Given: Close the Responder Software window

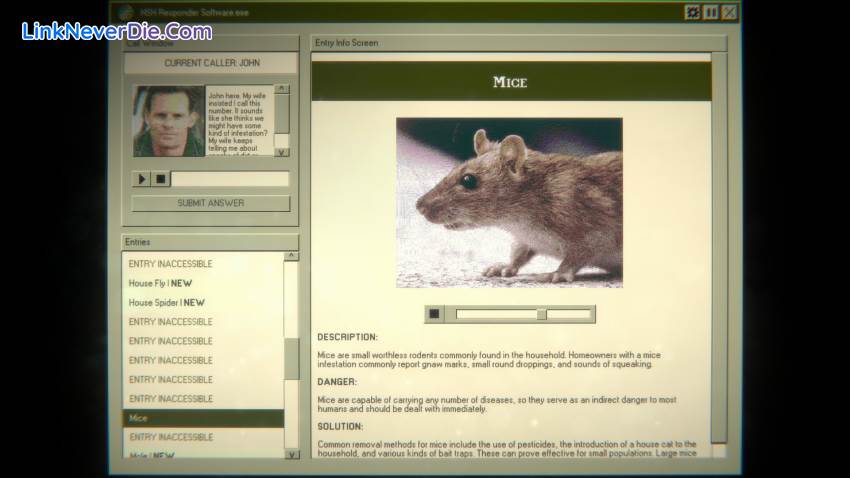Looking at the screenshot, I should coord(729,12).
